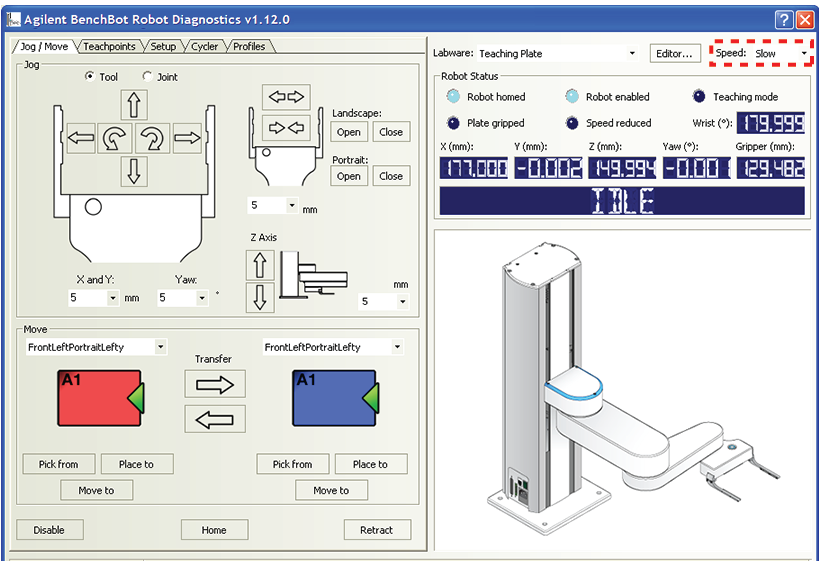The image size is (819, 565).
Task: Click the jog forward up arrow
Action: tap(134, 104)
